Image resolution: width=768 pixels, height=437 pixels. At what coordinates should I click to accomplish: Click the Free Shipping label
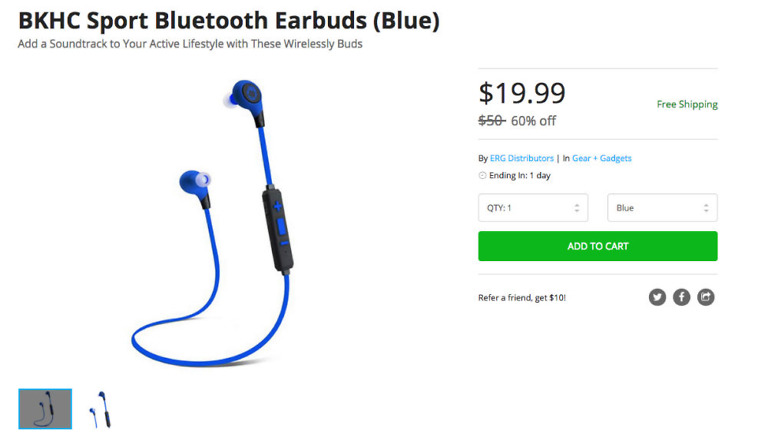tap(687, 104)
